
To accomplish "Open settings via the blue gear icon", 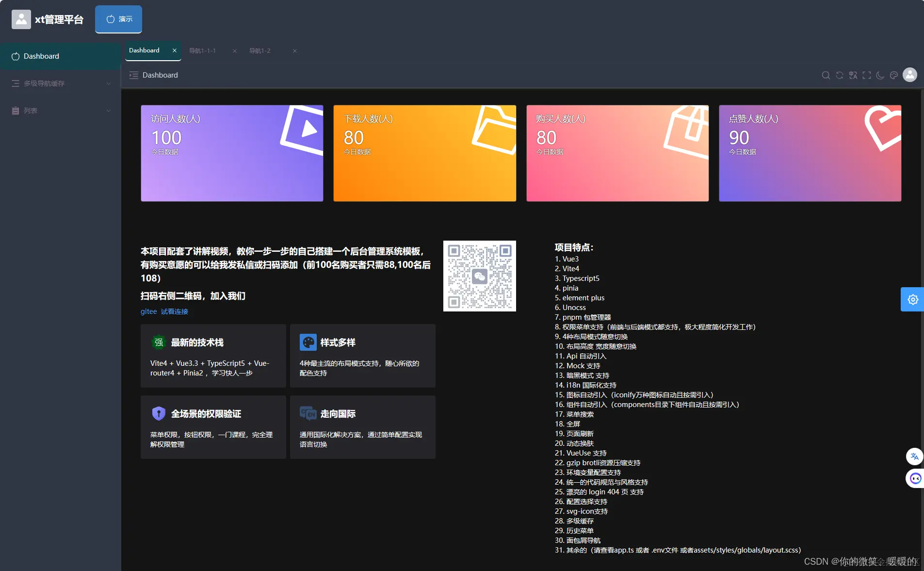I will pyautogui.click(x=913, y=299).
